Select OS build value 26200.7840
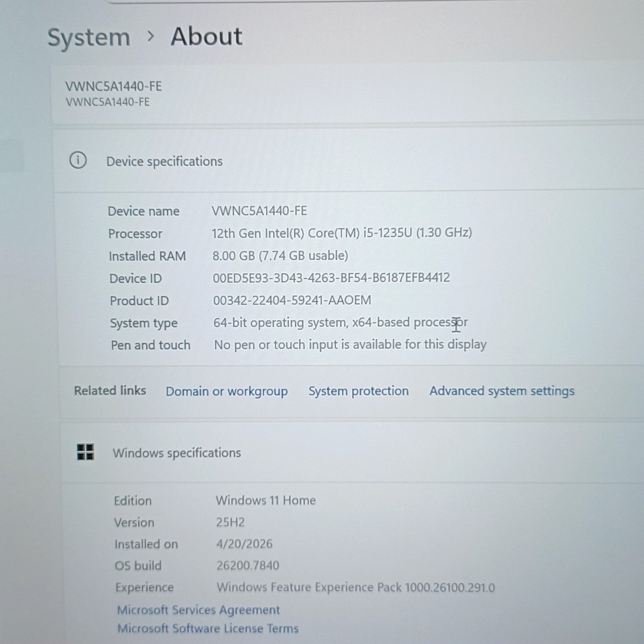The image size is (644, 644). [x=248, y=565]
